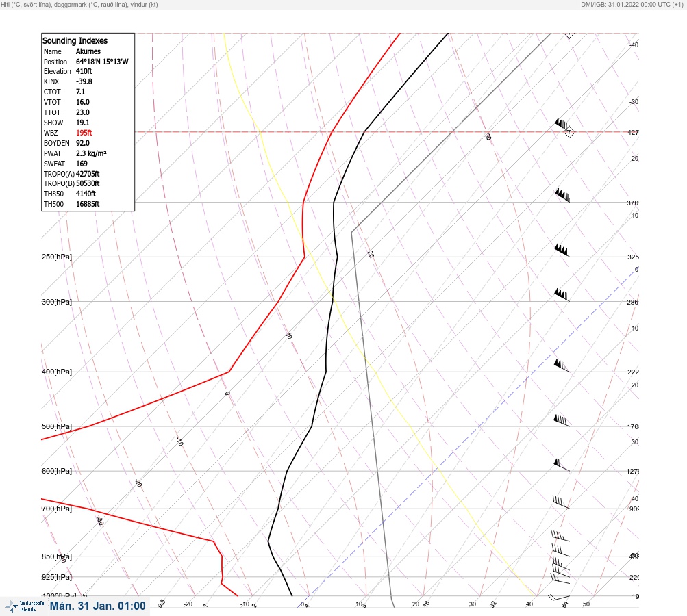Click the wind barb at 500 hPa
The width and height of the screenshot is (687, 616).
click(x=562, y=420)
